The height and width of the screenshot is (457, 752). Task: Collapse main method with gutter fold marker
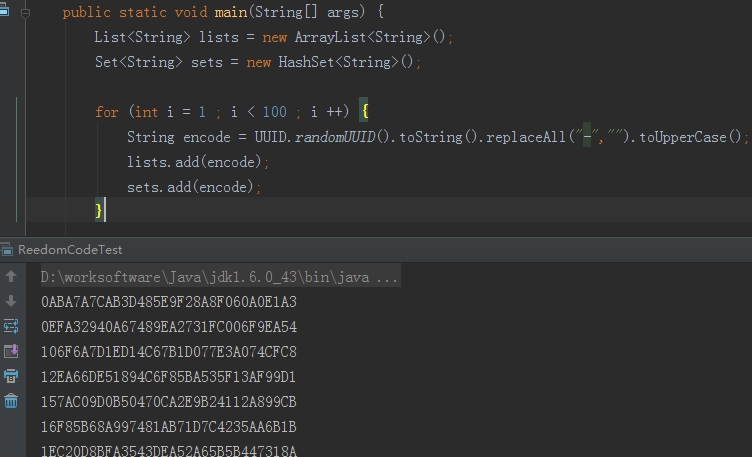pyautogui.click(x=25, y=13)
